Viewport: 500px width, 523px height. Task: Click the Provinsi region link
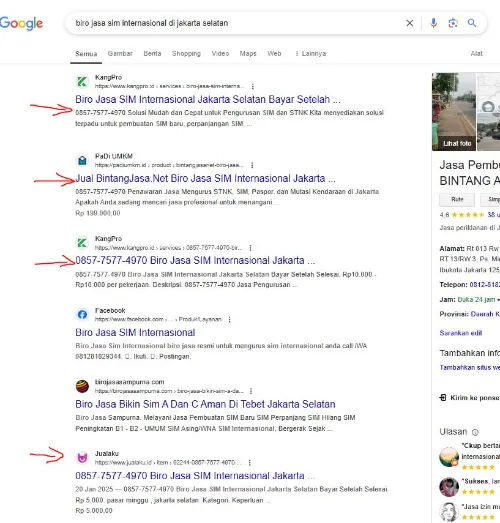(x=485, y=314)
